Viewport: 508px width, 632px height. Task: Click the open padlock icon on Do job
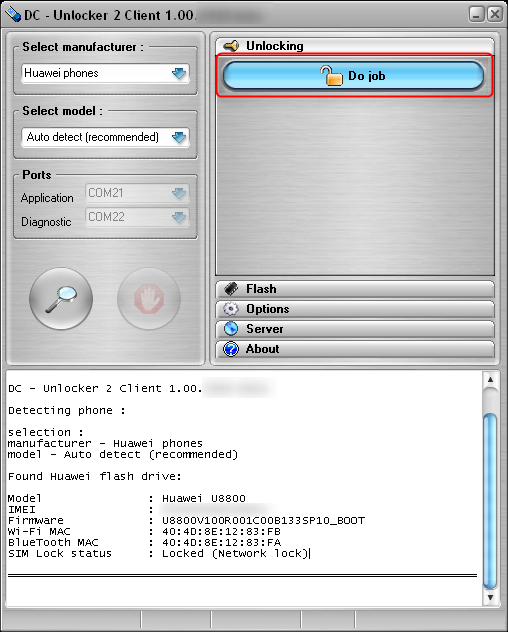point(331,75)
